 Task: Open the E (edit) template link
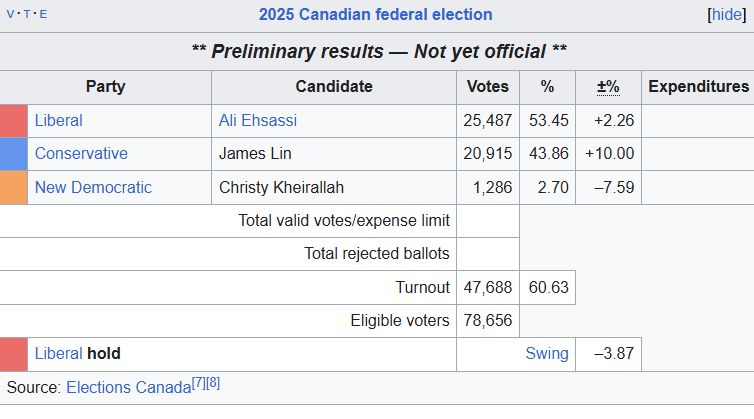(x=43, y=14)
